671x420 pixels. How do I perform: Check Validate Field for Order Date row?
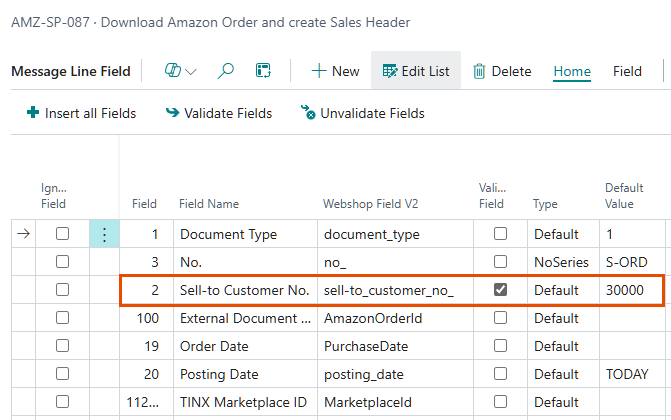(x=500, y=346)
